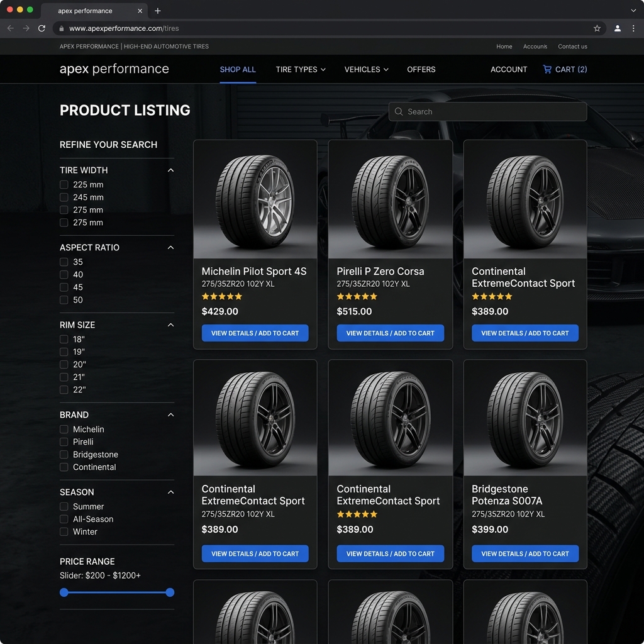Click the Accounts link in top bar
The width and height of the screenshot is (644, 644).
535,47
